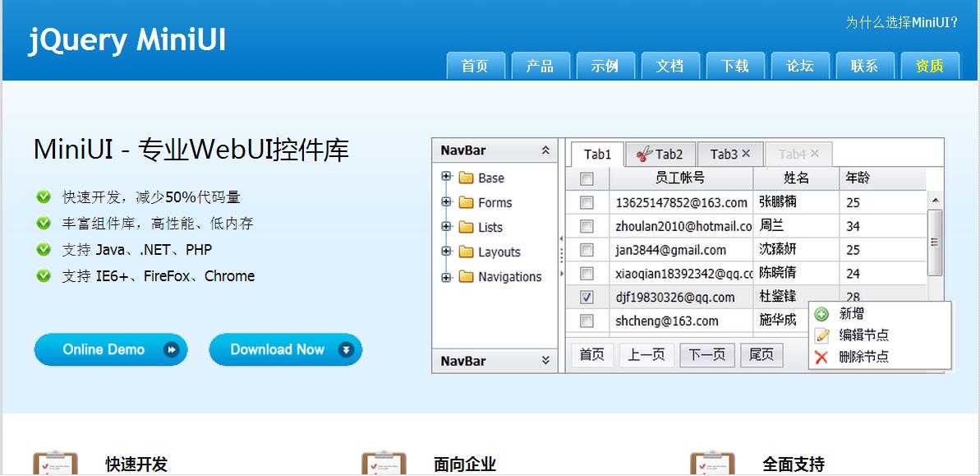Click the 首页 pager button
The height and width of the screenshot is (476, 980).
(x=592, y=355)
